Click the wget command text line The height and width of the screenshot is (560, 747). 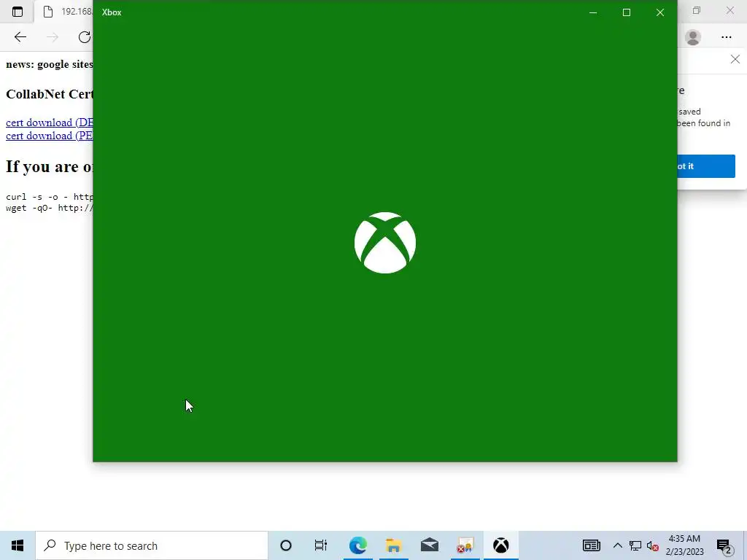point(49,208)
